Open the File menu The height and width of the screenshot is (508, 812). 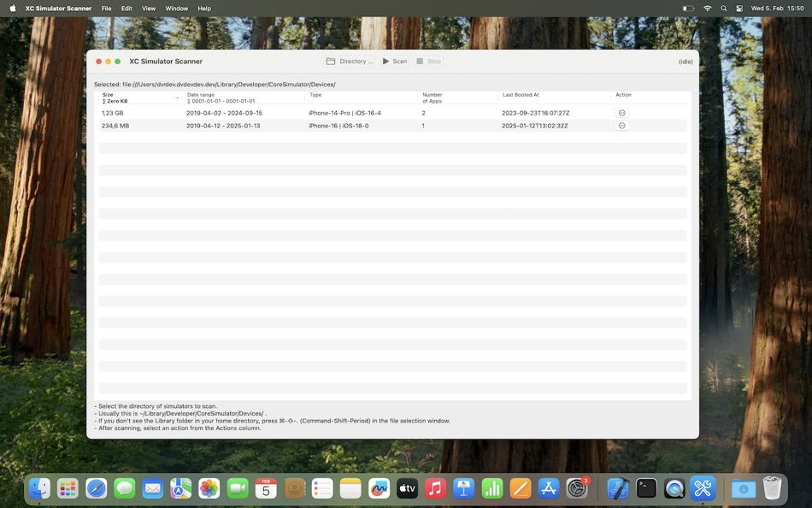coord(105,8)
